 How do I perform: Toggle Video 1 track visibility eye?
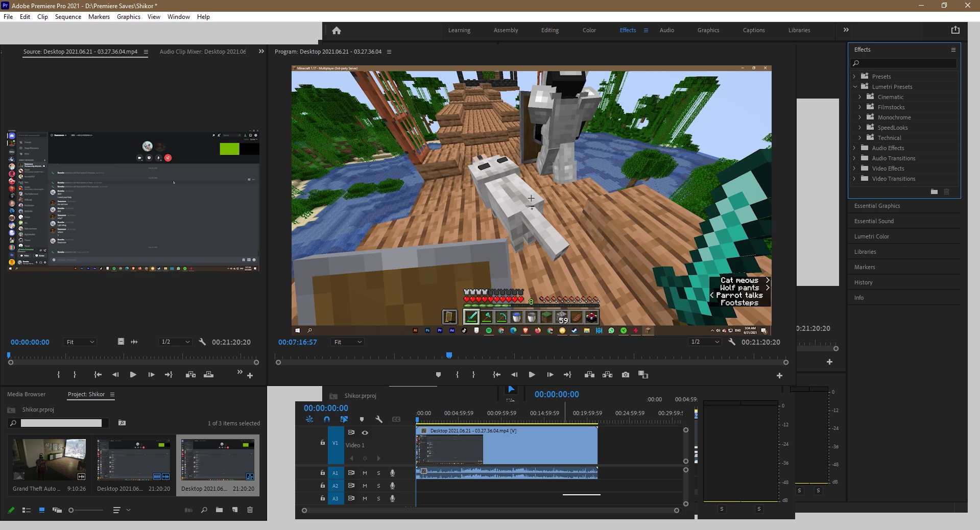pos(365,432)
